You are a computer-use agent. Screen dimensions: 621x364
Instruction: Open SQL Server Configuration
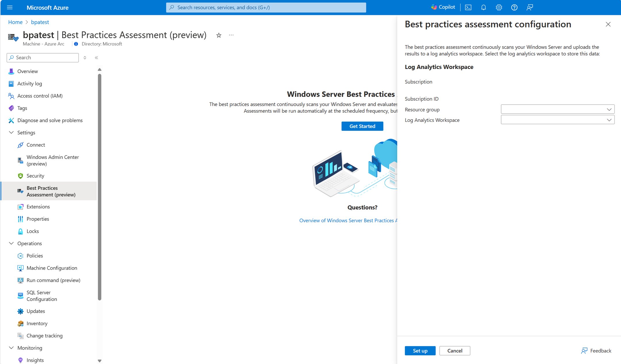[x=41, y=296]
